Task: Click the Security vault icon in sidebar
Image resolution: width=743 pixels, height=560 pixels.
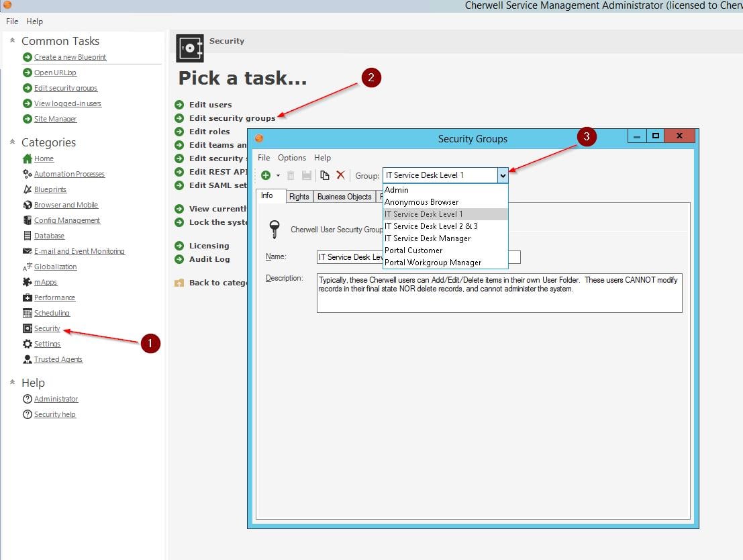Action: click(28, 328)
